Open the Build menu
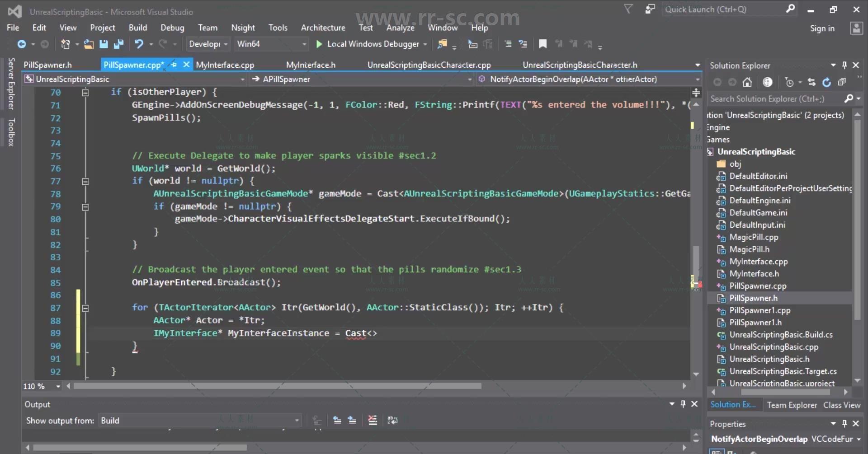Viewport: 868px width, 454px height. pyautogui.click(x=137, y=28)
